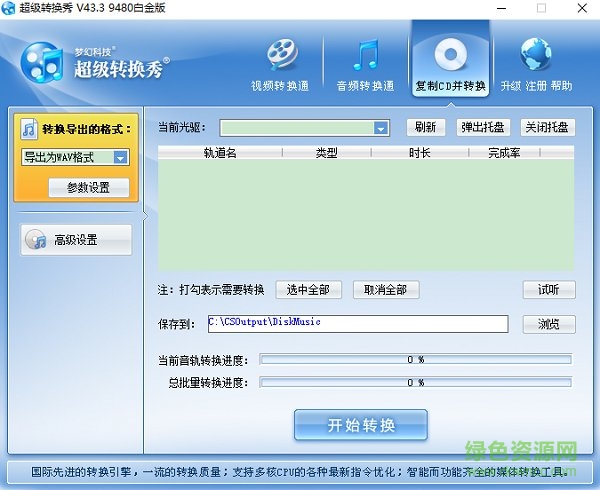The image size is (600, 490).
Task: Click the music note icon beside 转换导出的格式
Action: tap(29, 130)
